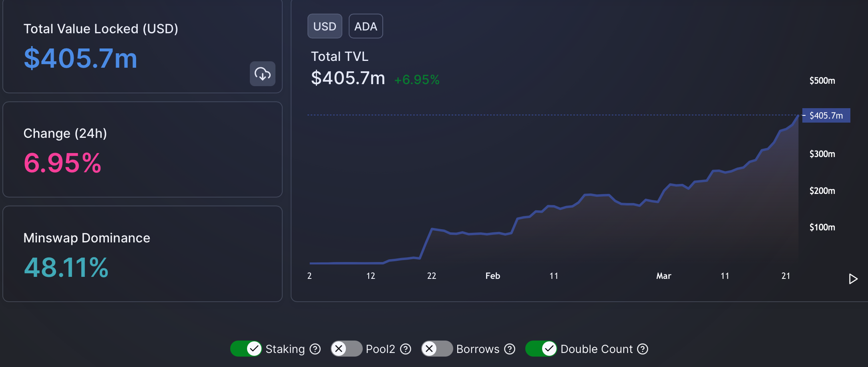Click the $500m y-axis label
This screenshot has height=367, width=868.
pyautogui.click(x=822, y=81)
